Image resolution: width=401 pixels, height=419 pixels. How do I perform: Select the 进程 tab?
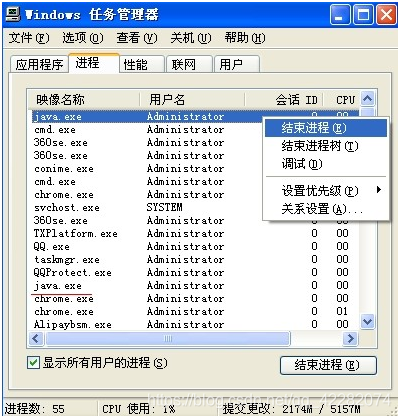click(x=94, y=63)
